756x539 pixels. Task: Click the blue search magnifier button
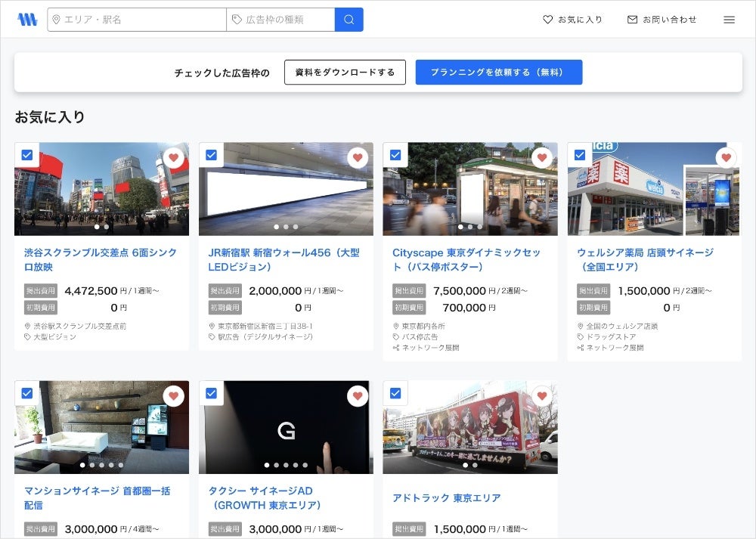click(x=349, y=20)
